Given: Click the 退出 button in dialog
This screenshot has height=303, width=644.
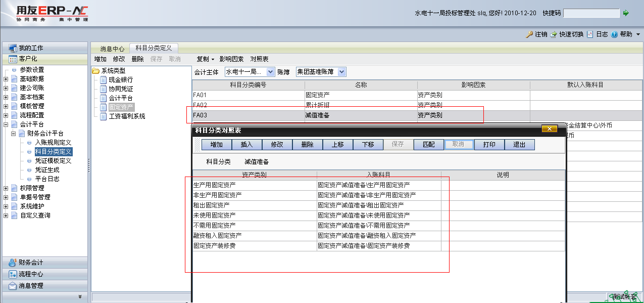Looking at the screenshot, I should [519, 145].
